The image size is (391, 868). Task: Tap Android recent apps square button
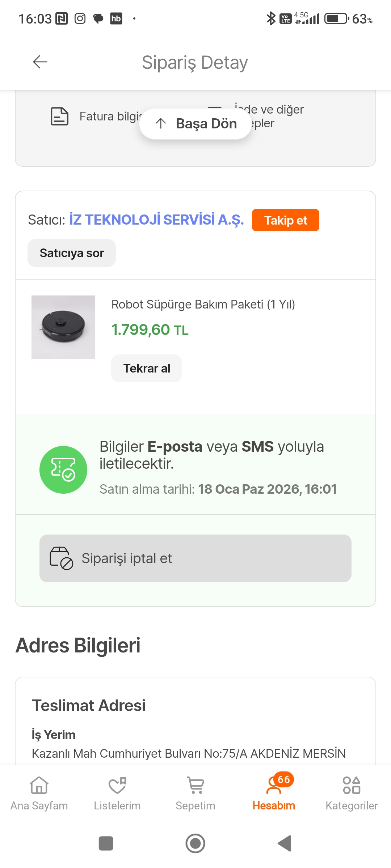pos(106,843)
